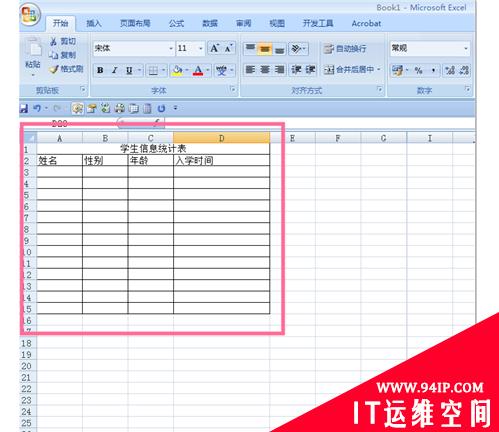This screenshot has height=432, width=499.
Task: Toggle Underline formatting
Action: click(x=129, y=70)
